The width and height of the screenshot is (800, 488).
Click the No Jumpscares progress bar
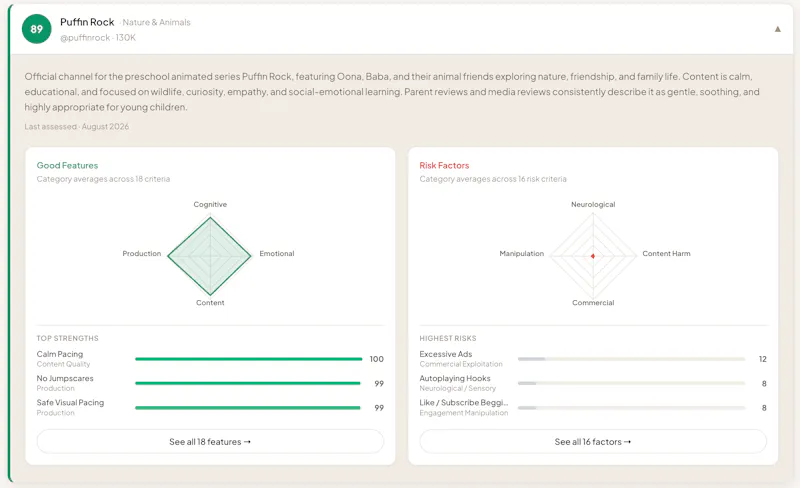(x=247, y=383)
